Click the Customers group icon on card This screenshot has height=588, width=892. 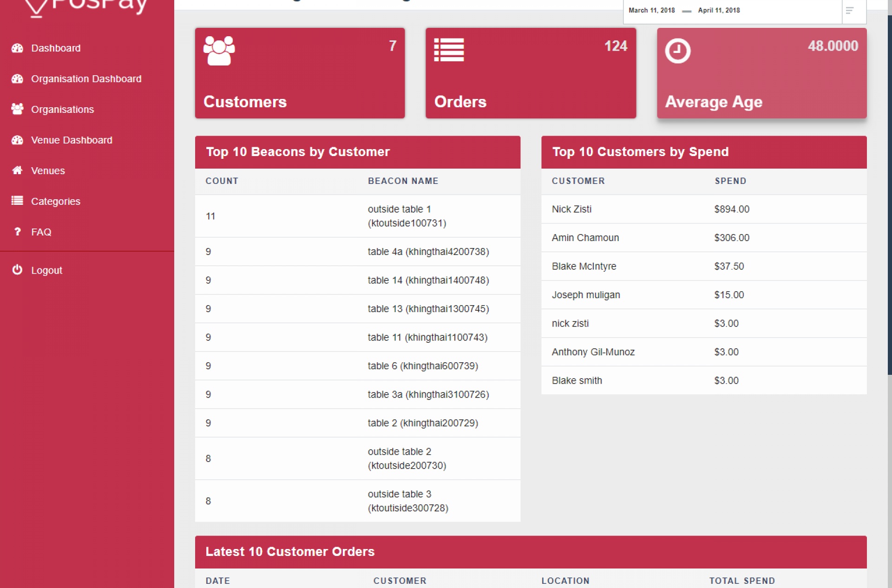point(219,51)
